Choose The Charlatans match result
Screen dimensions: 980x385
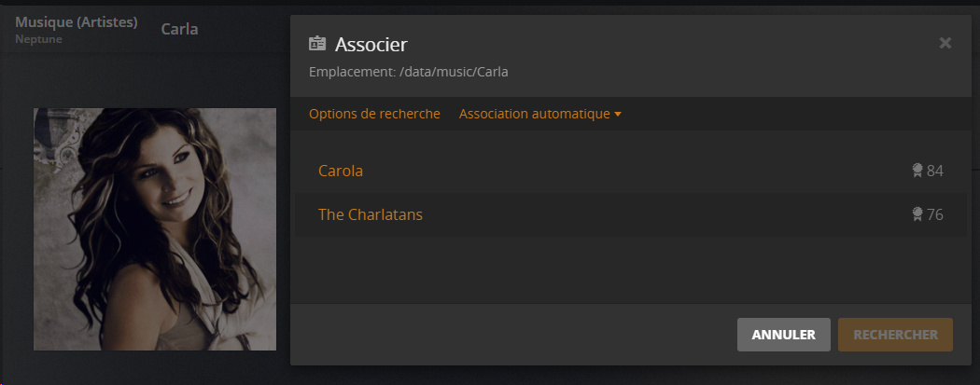tap(371, 214)
